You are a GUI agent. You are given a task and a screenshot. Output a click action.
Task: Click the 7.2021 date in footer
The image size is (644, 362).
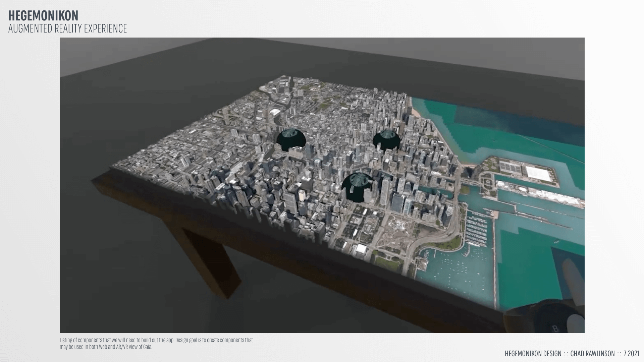coord(631,354)
